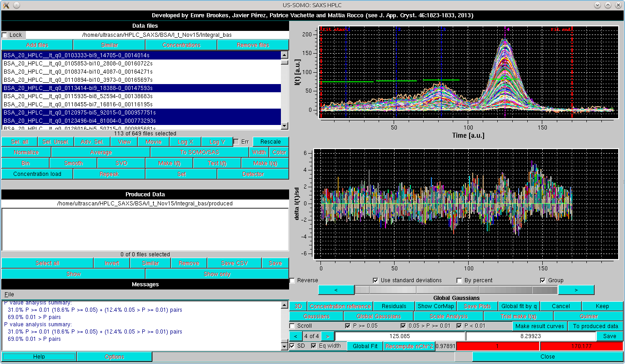Toggle the Reverse checkbox
This screenshot has height=364, width=625.
[x=292, y=280]
